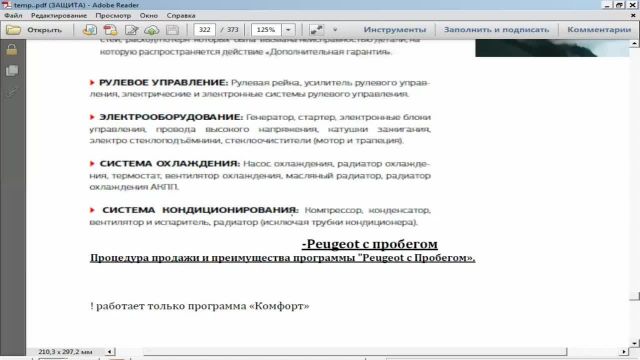Click the работает только программа «Комфорт» line
This screenshot has width=640, height=360.
coord(200,306)
